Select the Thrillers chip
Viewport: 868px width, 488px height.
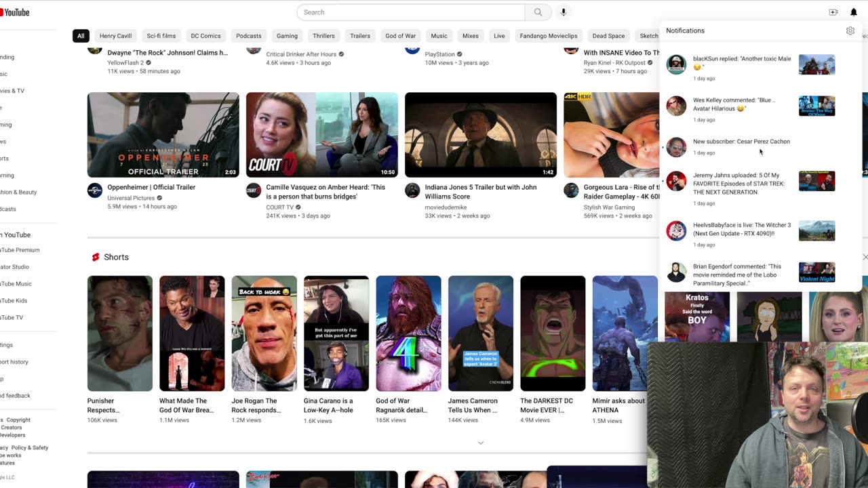point(324,36)
